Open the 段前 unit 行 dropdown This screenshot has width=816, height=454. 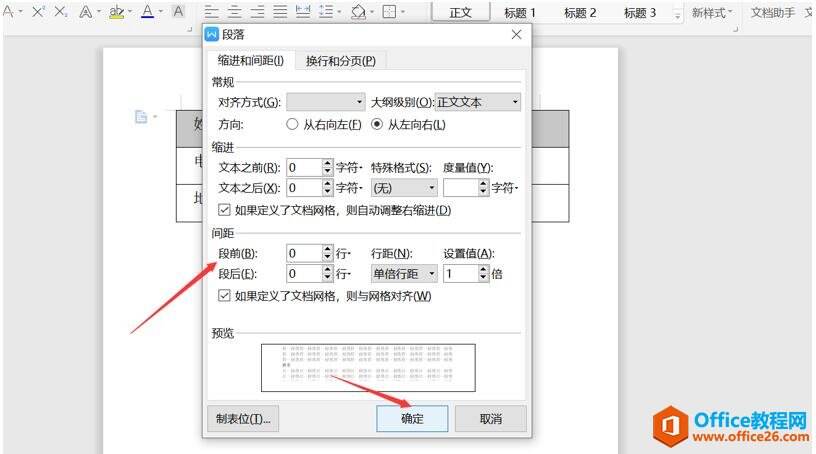(343, 253)
